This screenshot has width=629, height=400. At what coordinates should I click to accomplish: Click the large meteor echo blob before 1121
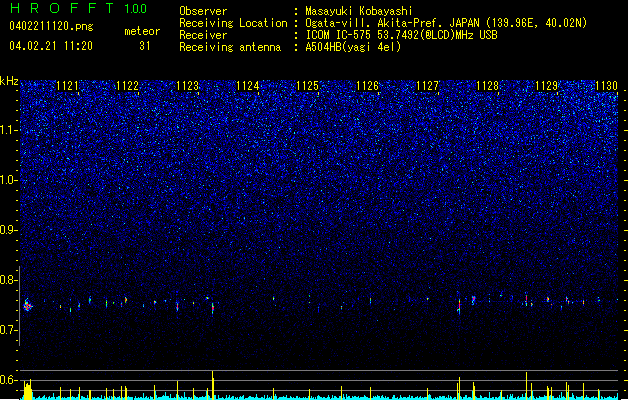coord(27,305)
